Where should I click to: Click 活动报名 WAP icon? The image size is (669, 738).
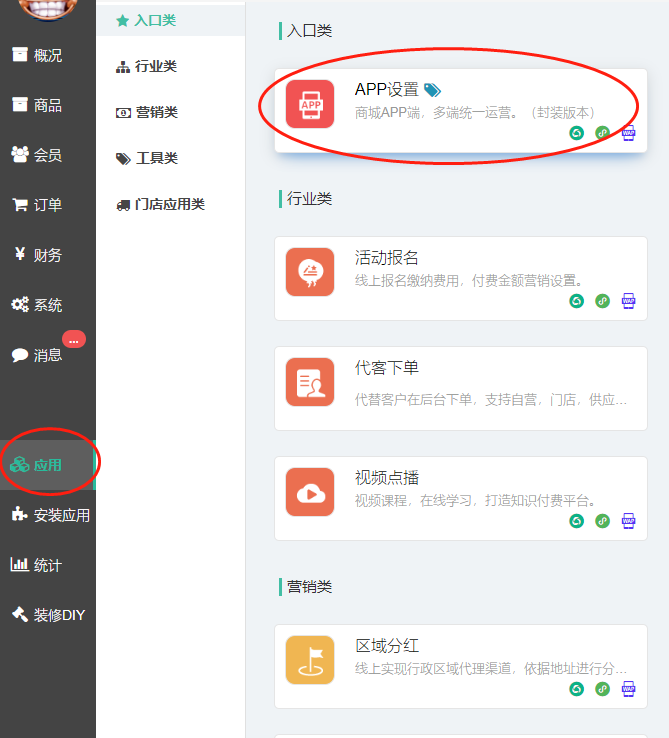tap(629, 301)
